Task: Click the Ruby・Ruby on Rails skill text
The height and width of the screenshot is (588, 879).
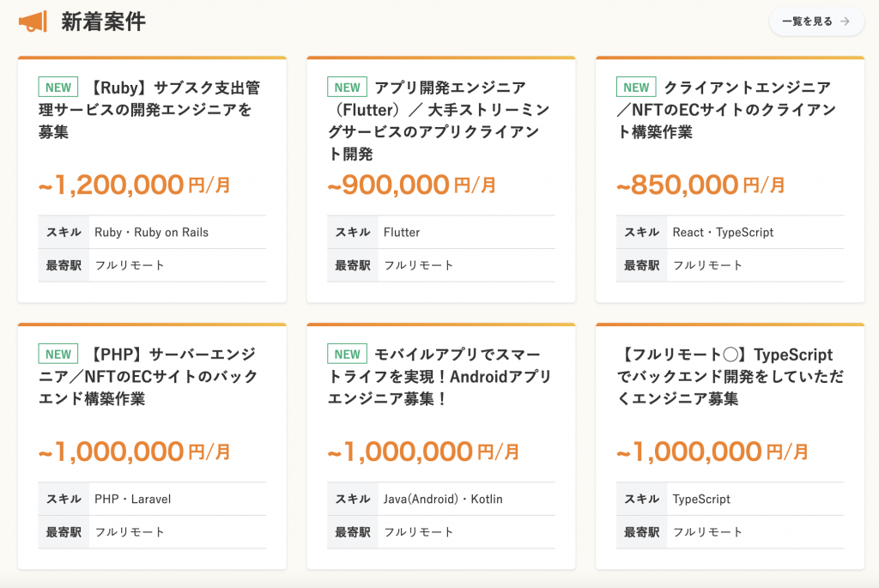Action: 151,233
